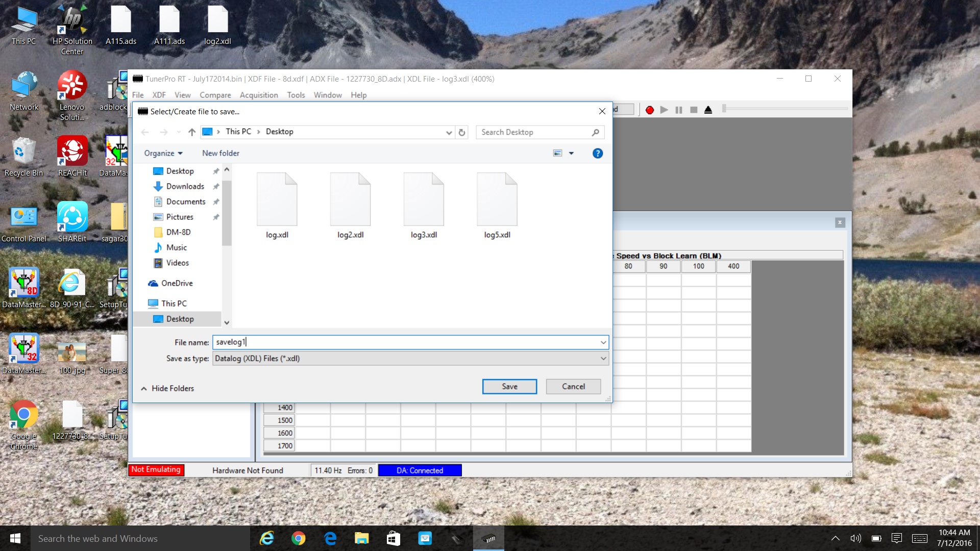Screen dimensions: 980x551
Task: Open the Acquisition menu
Action: click(259, 95)
